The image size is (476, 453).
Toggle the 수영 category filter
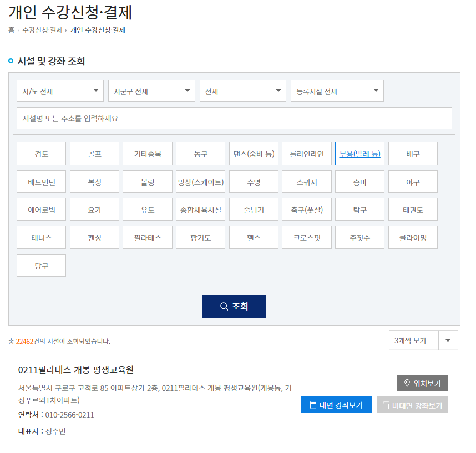[x=254, y=181]
